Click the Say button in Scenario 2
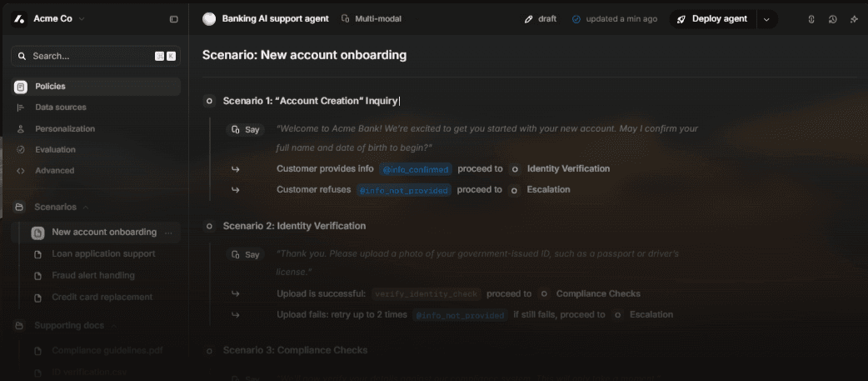Image resolution: width=868 pixels, height=381 pixels. pyautogui.click(x=245, y=255)
